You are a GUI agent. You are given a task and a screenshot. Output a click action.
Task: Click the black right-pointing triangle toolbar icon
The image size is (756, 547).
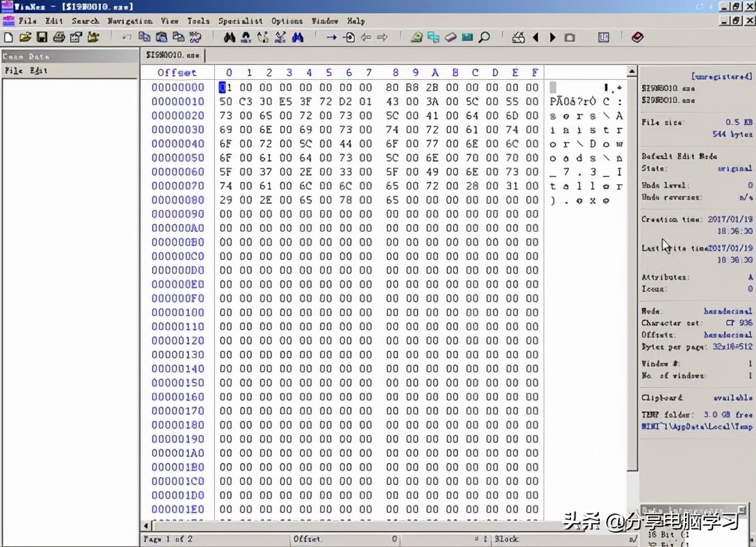(553, 38)
